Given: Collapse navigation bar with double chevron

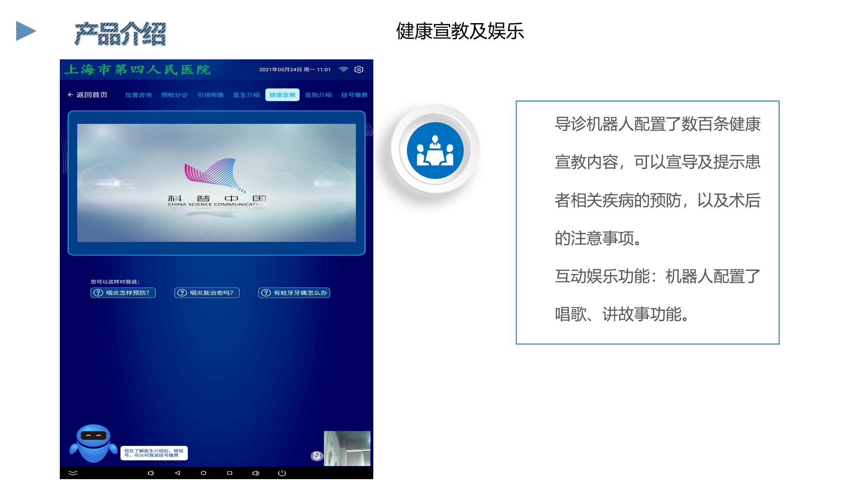Looking at the screenshot, I should tap(73, 473).
